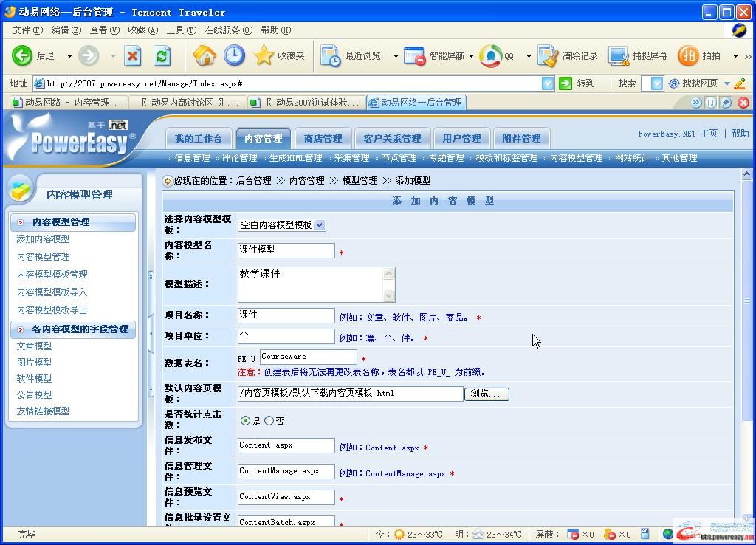Select the 是 radio button
Screen dimensions: 756x545
point(247,422)
